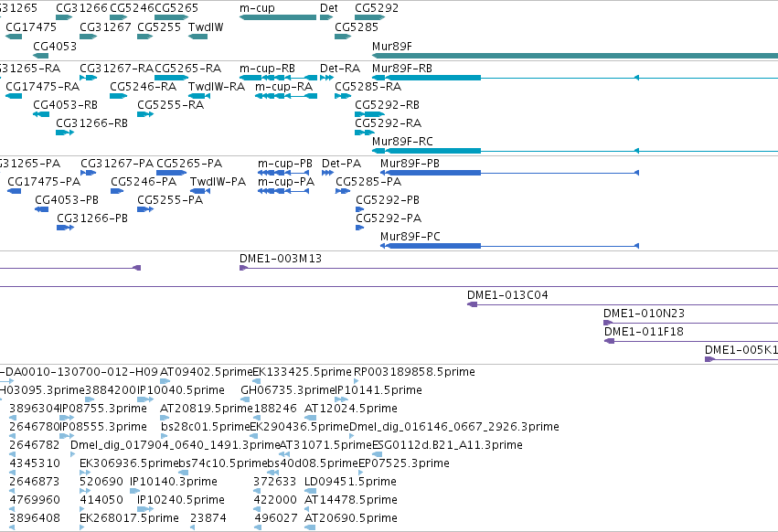
Task: Open the IP10141.5prime EST label
Action: (379, 390)
